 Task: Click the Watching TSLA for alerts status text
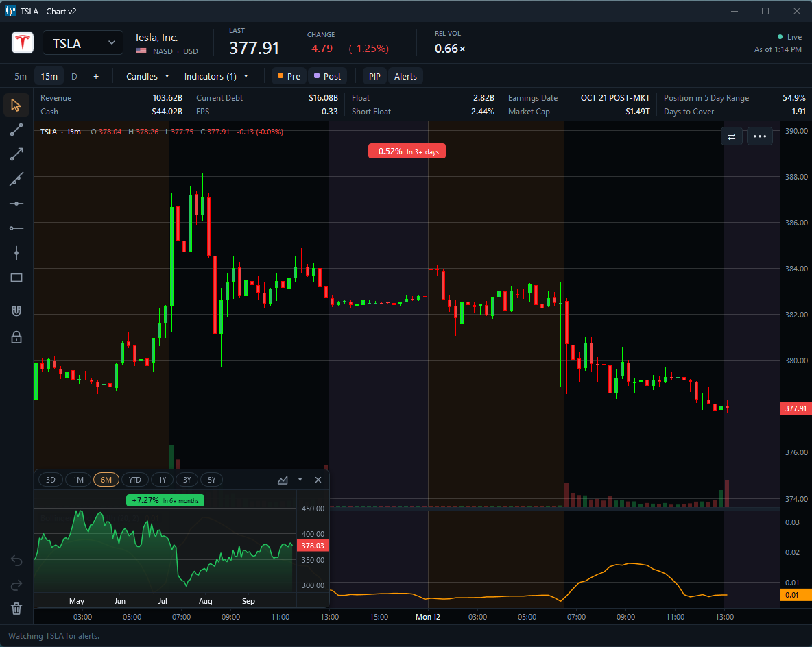point(54,635)
